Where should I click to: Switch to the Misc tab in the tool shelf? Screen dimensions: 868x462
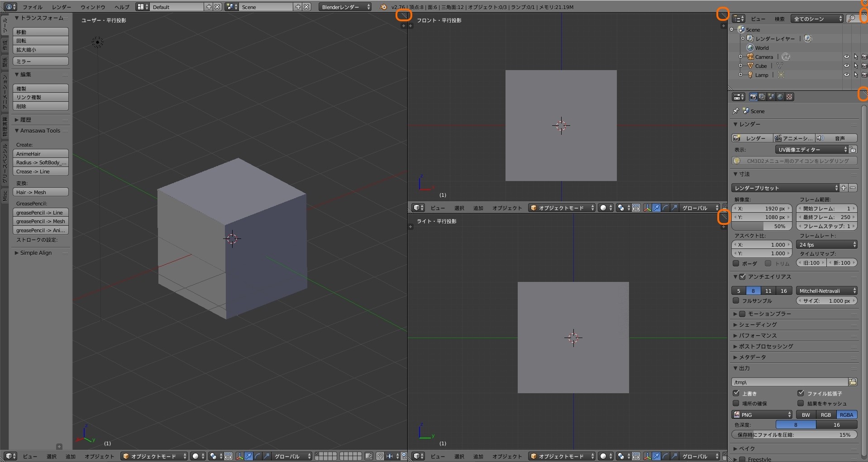click(x=5, y=195)
